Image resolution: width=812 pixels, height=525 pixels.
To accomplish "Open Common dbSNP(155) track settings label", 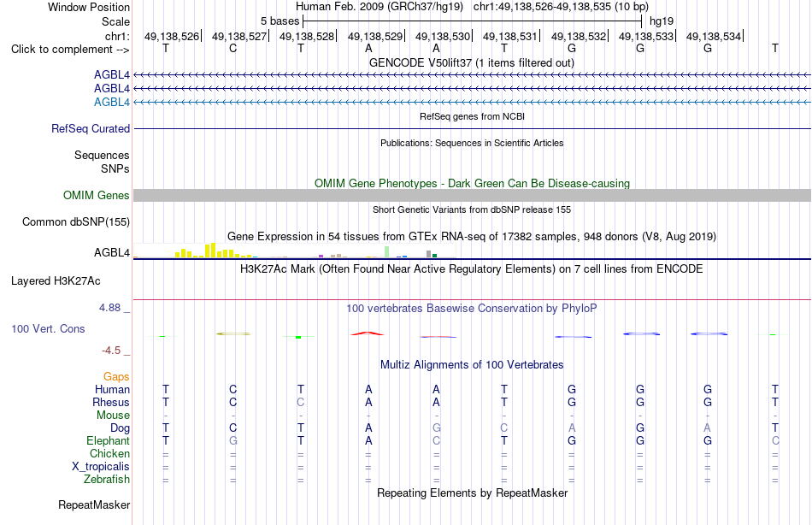I will 76,221.
